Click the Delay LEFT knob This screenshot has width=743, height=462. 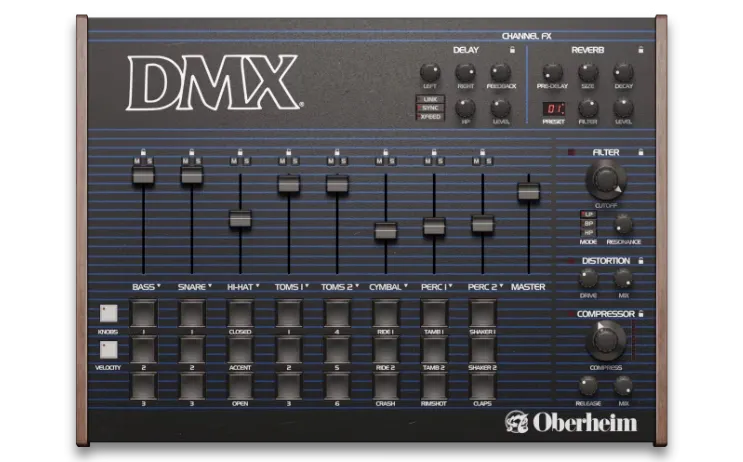pos(430,72)
